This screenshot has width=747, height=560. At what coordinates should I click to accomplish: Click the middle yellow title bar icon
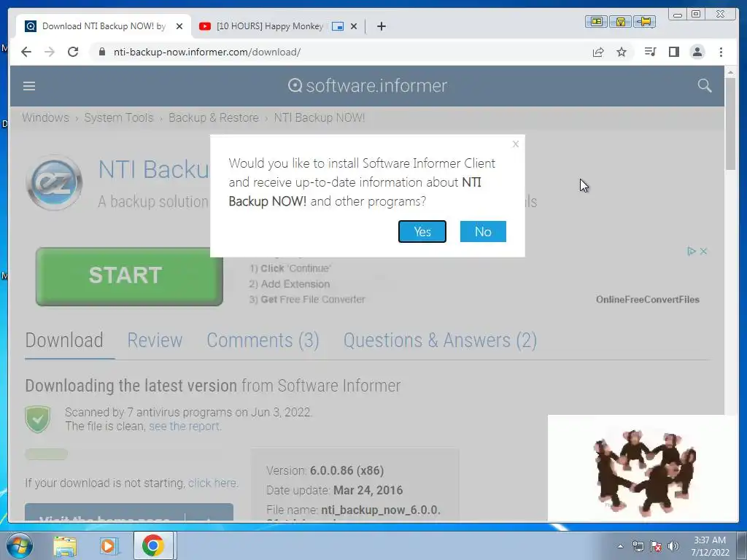620,21
